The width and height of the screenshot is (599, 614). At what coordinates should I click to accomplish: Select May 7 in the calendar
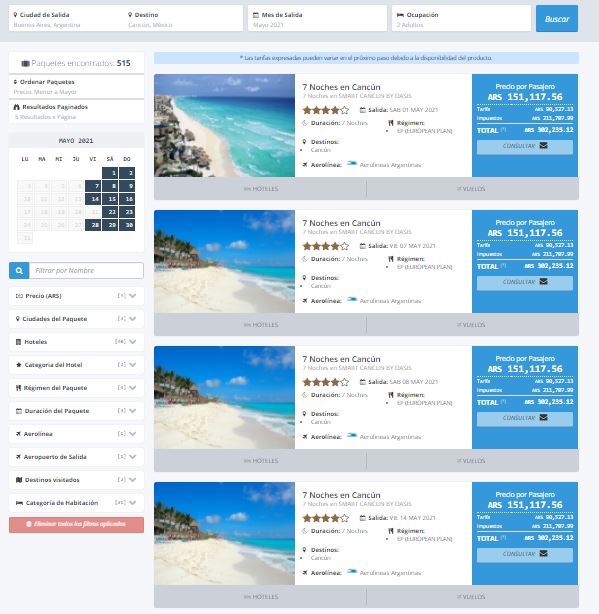click(95, 186)
